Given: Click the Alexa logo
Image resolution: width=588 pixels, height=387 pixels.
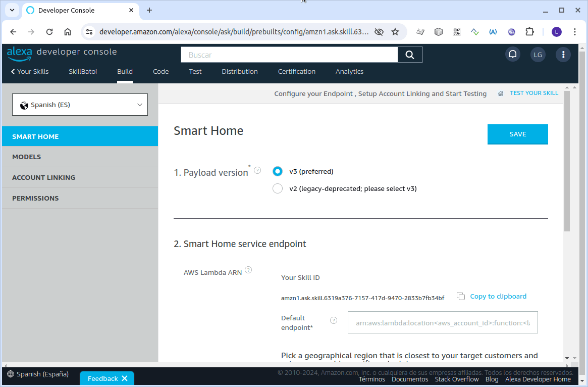Looking at the screenshot, I should coord(20,54).
